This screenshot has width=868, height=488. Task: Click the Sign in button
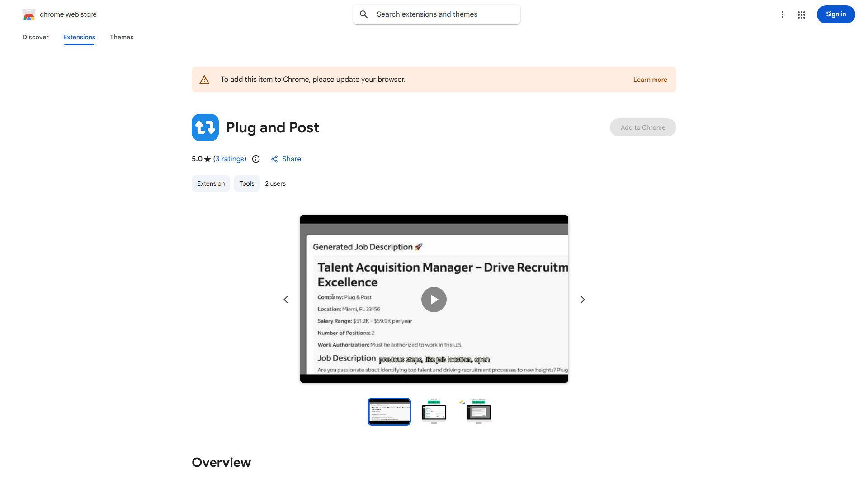[835, 14]
